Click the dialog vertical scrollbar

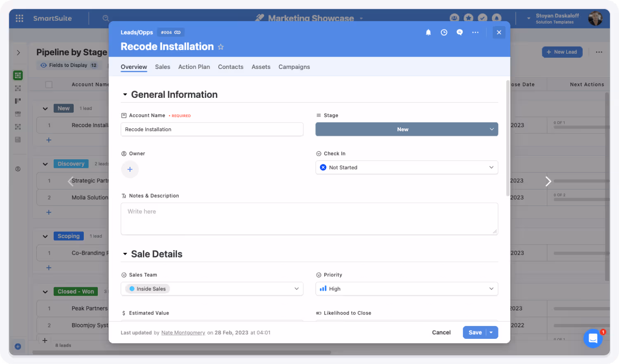(x=508, y=138)
